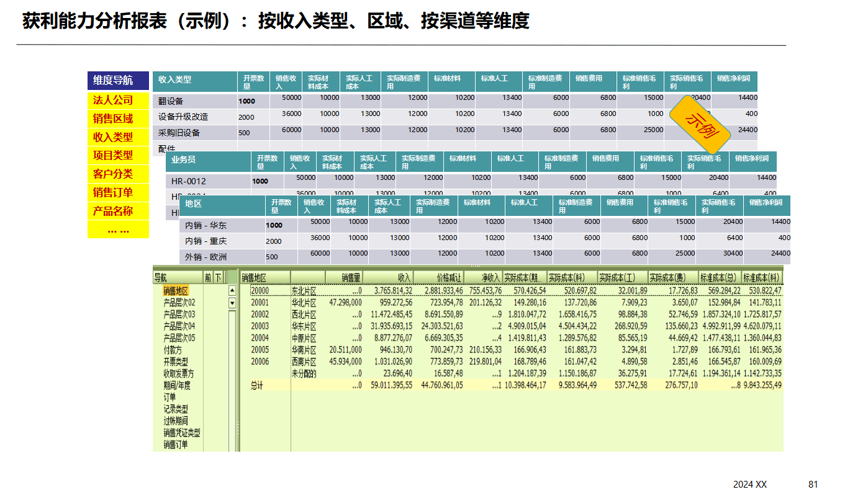Click the 收入 column header in the grid
Image resolution: width=868 pixels, height=492 pixels.
click(x=388, y=278)
